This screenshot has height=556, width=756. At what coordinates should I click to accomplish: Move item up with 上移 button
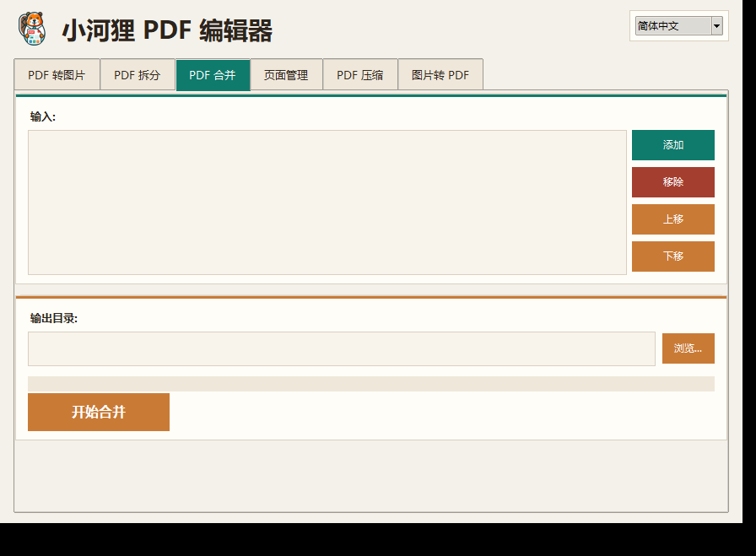point(673,219)
